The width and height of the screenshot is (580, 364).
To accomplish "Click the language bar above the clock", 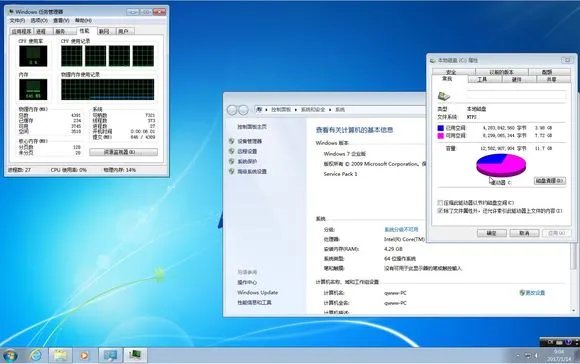I will (559, 342).
